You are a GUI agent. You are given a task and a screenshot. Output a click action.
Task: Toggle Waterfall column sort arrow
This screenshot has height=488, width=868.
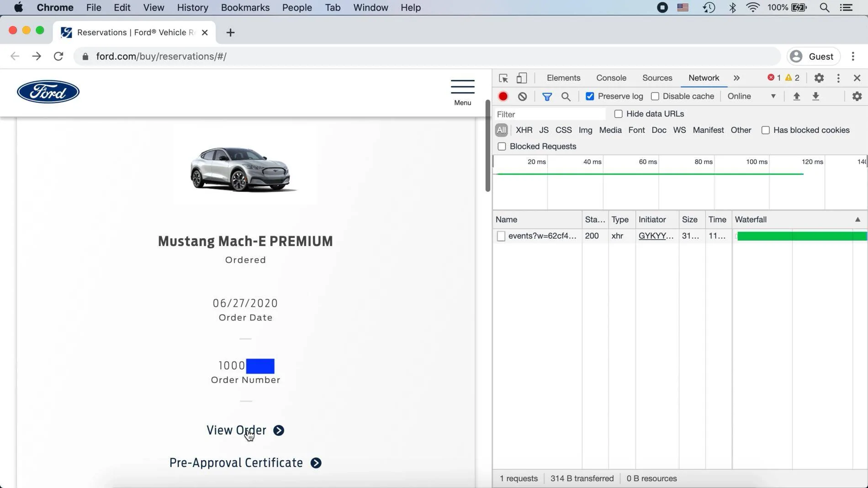coord(857,220)
